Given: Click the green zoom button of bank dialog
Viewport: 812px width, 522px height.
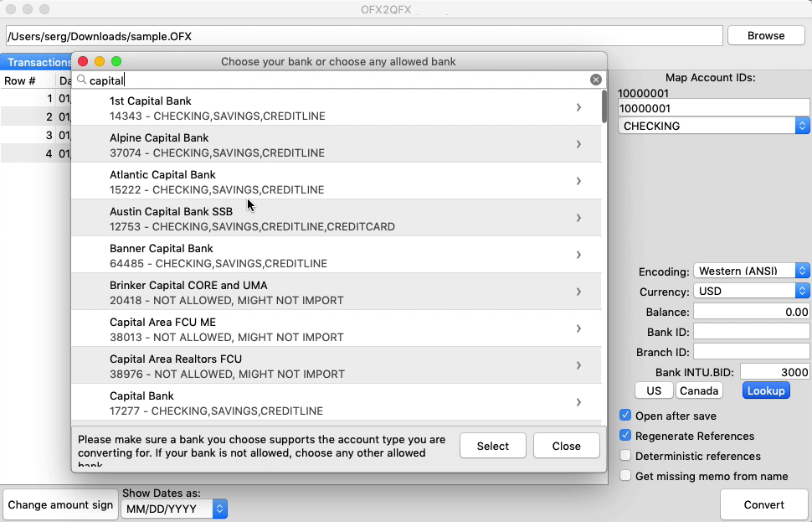Looking at the screenshot, I should coord(116,61).
